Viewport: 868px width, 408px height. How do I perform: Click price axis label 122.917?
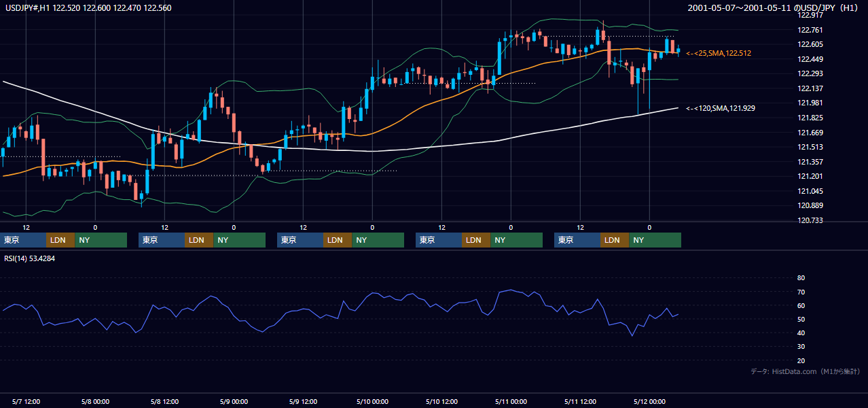point(811,15)
